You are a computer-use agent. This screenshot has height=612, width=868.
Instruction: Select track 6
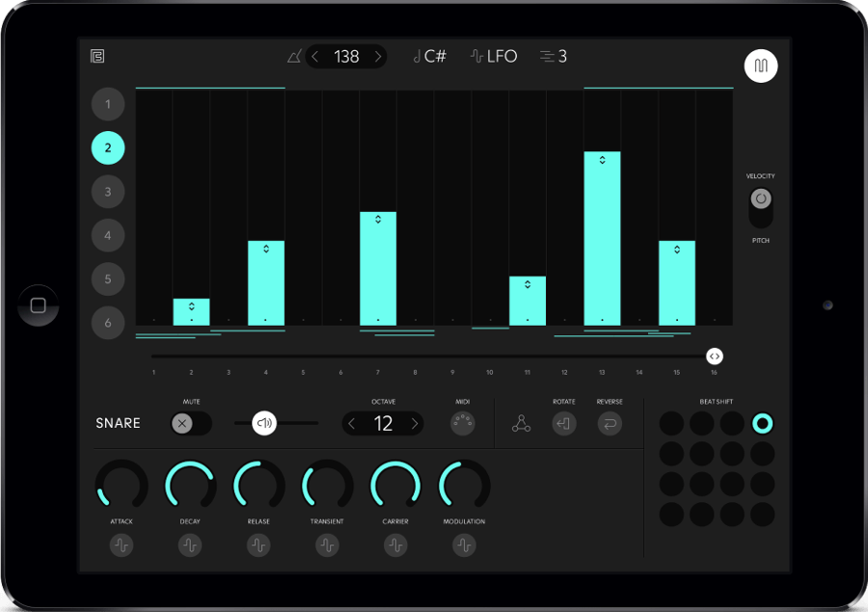pyautogui.click(x=108, y=323)
